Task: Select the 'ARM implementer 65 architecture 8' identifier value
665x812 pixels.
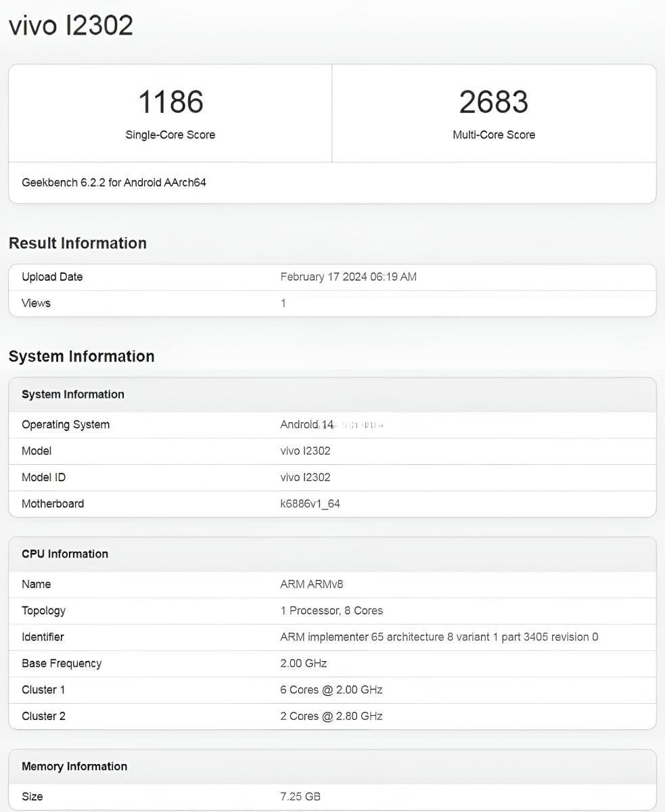Action: 439,637
